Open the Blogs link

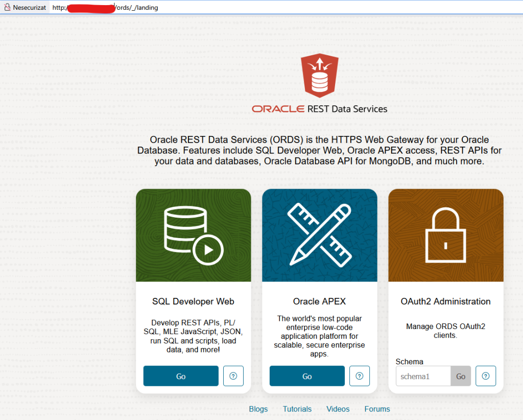coord(258,409)
